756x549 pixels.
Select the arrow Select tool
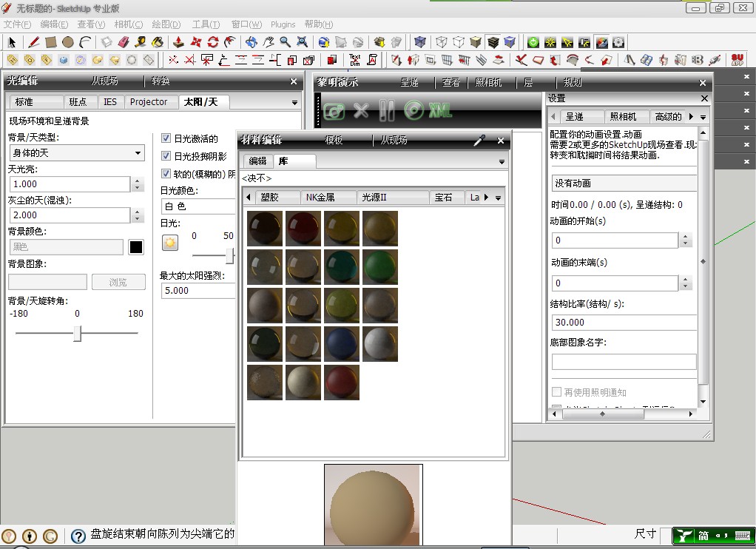(x=12, y=42)
